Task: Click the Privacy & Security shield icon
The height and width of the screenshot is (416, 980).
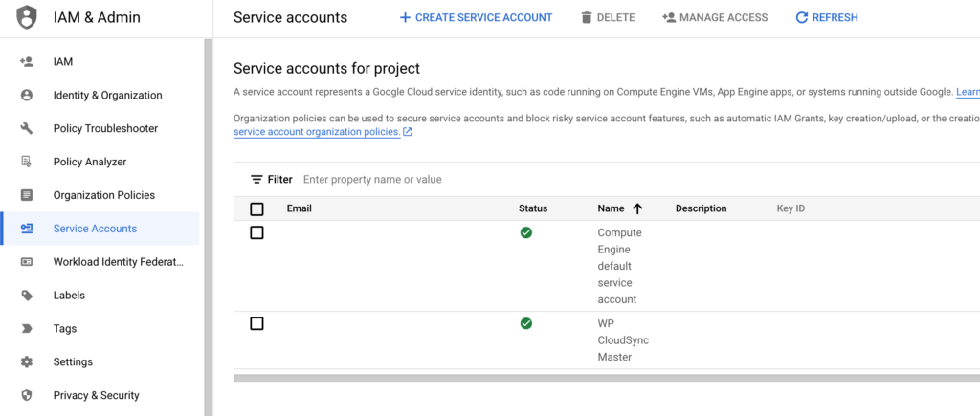Action: [x=27, y=395]
